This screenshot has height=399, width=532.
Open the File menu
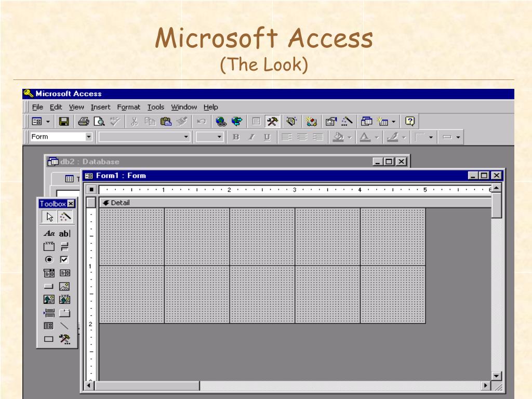click(37, 107)
